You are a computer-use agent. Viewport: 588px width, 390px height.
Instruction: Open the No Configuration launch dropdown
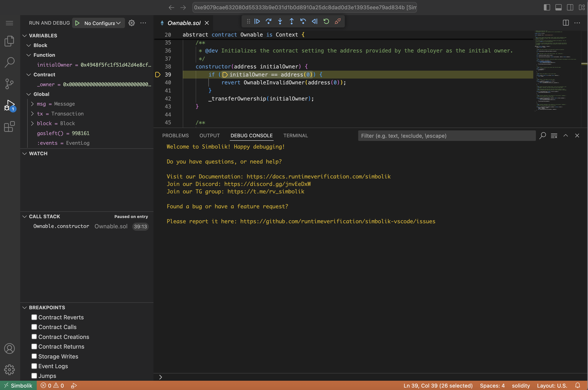[103, 23]
